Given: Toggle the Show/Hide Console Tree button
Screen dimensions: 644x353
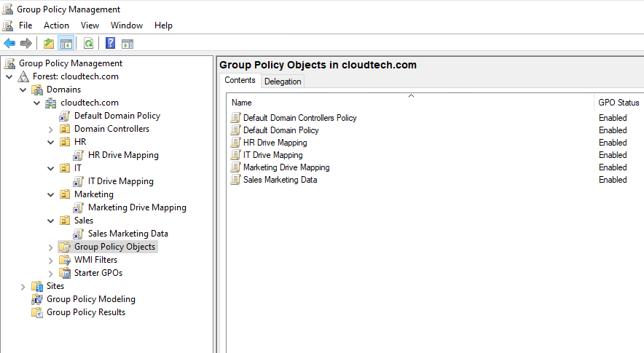Looking at the screenshot, I should pyautogui.click(x=66, y=44).
